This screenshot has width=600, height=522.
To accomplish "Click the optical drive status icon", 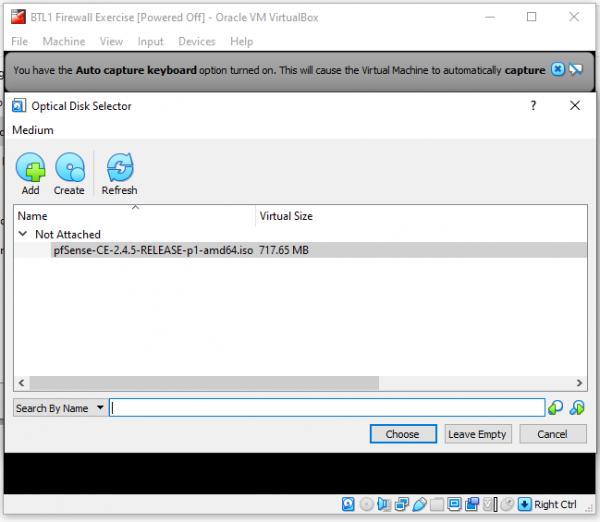I will (366, 504).
